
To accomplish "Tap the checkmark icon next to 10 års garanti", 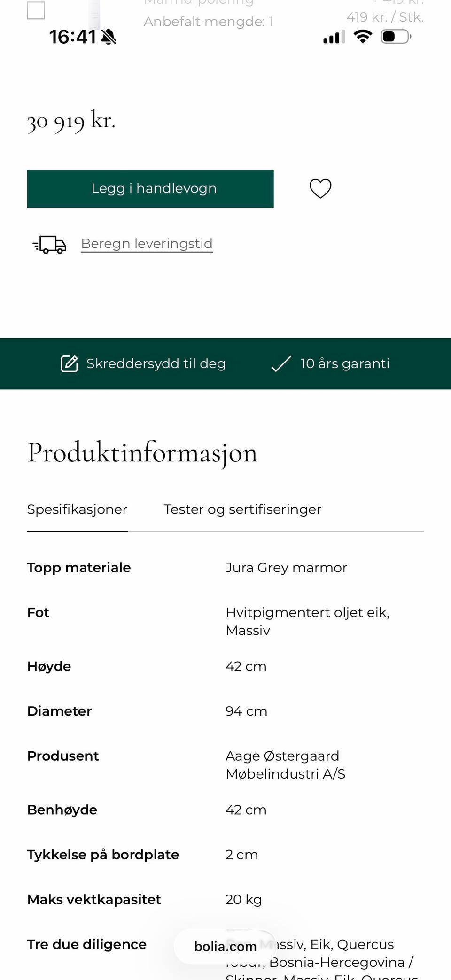I will click(281, 363).
